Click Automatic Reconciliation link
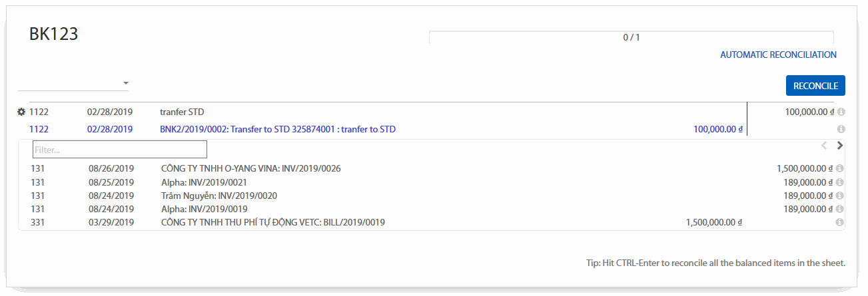 [778, 55]
